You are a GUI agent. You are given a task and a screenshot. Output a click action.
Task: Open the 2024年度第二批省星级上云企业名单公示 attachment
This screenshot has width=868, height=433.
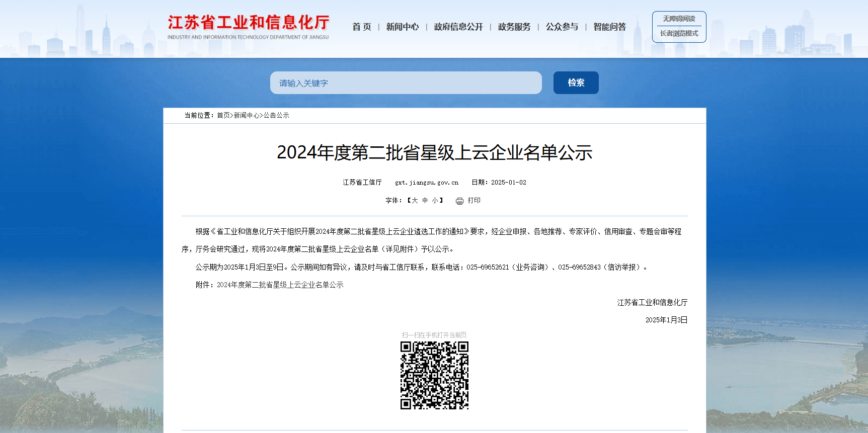click(x=280, y=285)
